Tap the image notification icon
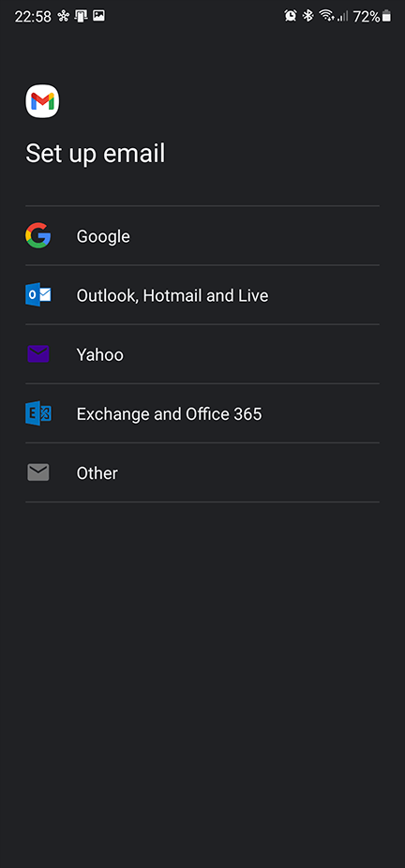The width and height of the screenshot is (405, 868). (x=99, y=16)
